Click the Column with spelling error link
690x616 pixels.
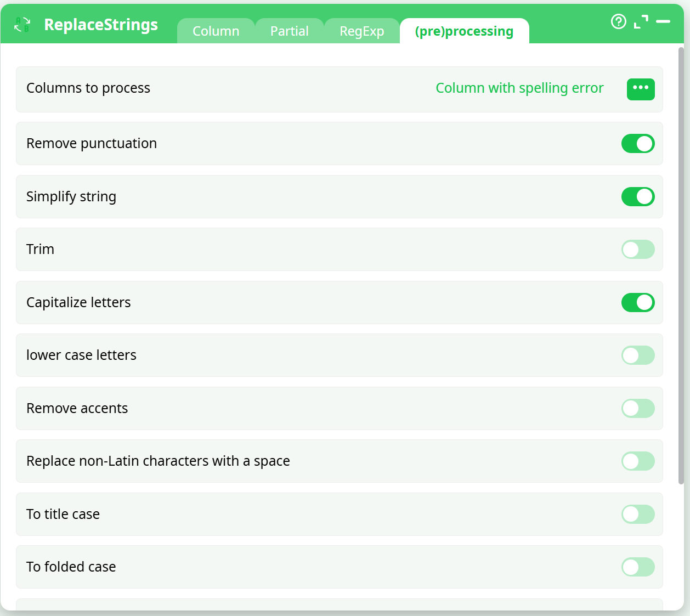pos(519,88)
